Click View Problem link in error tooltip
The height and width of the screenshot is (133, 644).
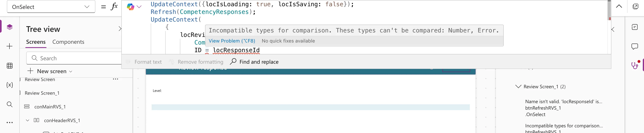[x=232, y=41]
